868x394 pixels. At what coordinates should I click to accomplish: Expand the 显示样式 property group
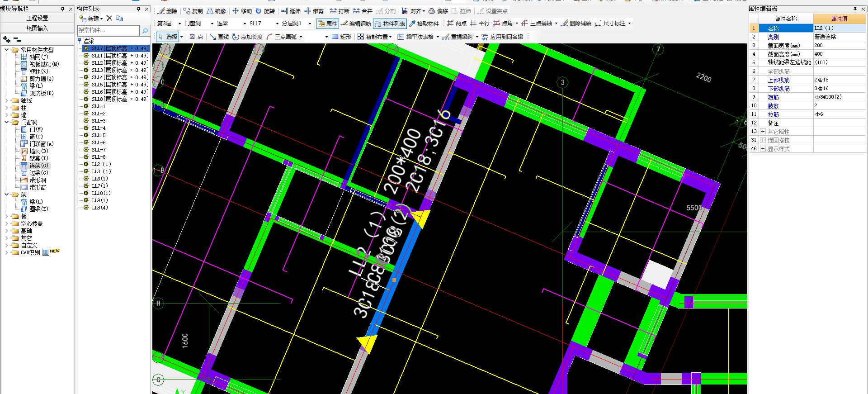(x=763, y=149)
